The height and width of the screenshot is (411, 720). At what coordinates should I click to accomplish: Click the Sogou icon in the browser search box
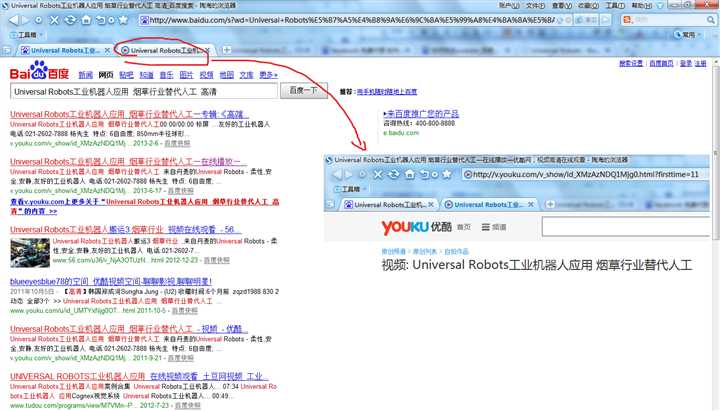[627, 20]
